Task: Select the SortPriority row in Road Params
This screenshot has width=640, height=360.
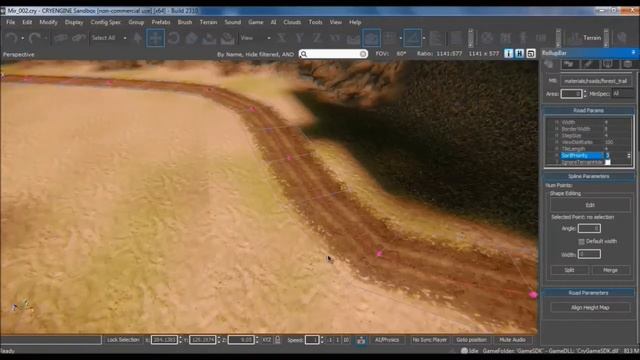Action: coord(590,156)
